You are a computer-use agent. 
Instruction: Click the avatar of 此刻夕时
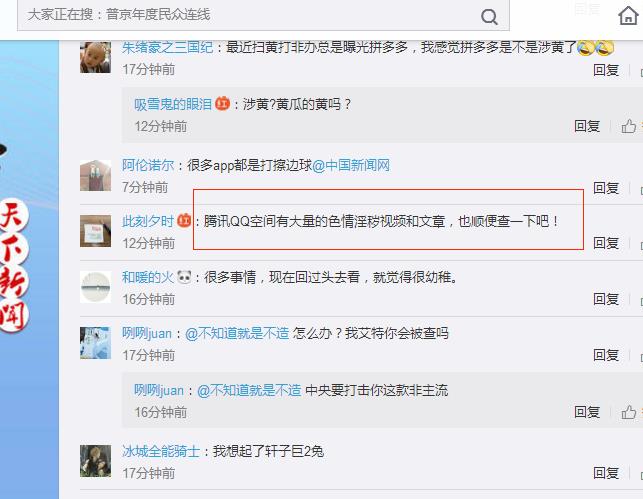click(x=95, y=231)
